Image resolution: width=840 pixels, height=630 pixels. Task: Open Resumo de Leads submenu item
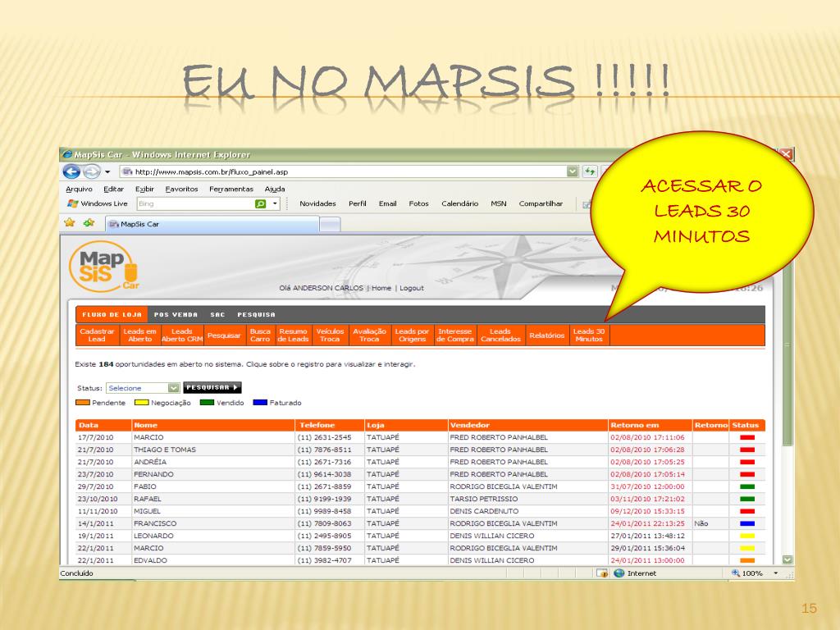point(293,336)
